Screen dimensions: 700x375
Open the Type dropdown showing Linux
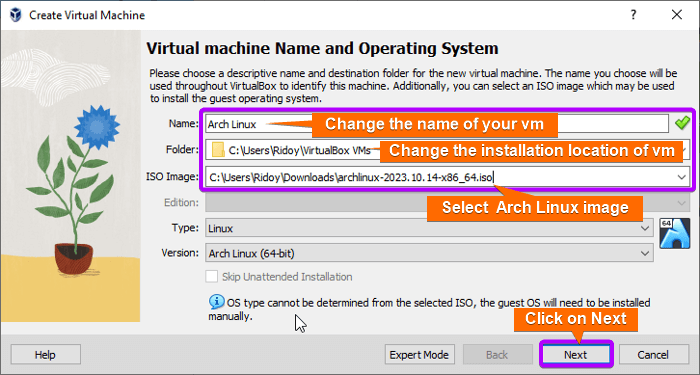429,229
